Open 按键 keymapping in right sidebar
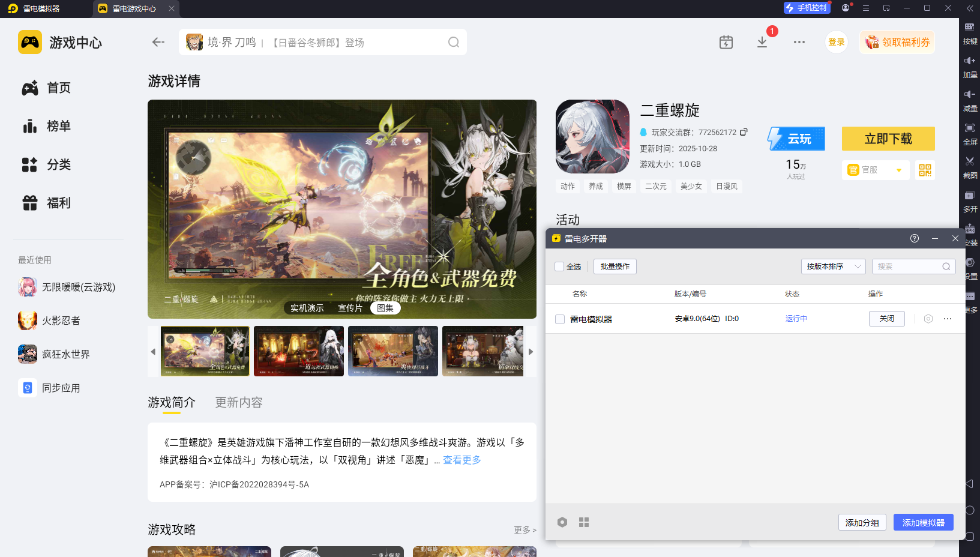Screen dimensions: 980x557 click(970, 34)
